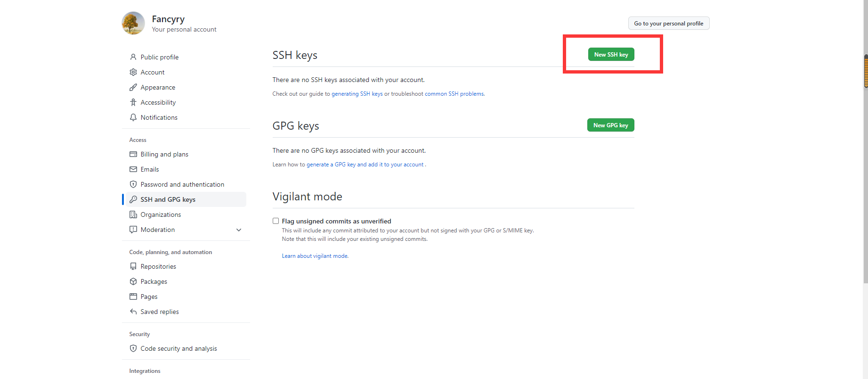
Task: Click the Vigilant mode heading
Action: point(308,197)
